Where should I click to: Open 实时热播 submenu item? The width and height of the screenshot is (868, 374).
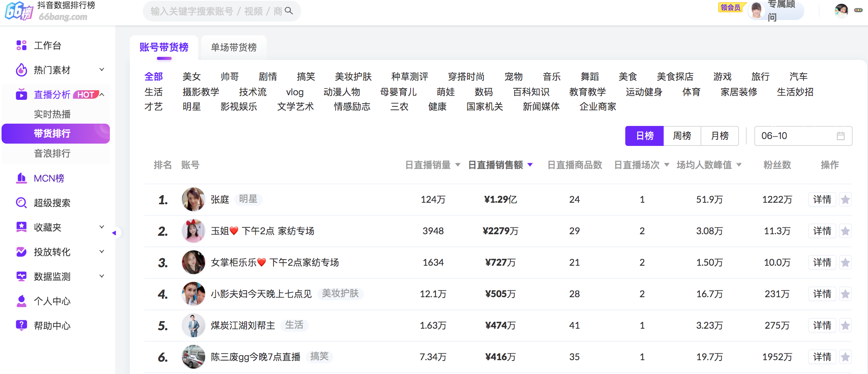pyautogui.click(x=52, y=114)
